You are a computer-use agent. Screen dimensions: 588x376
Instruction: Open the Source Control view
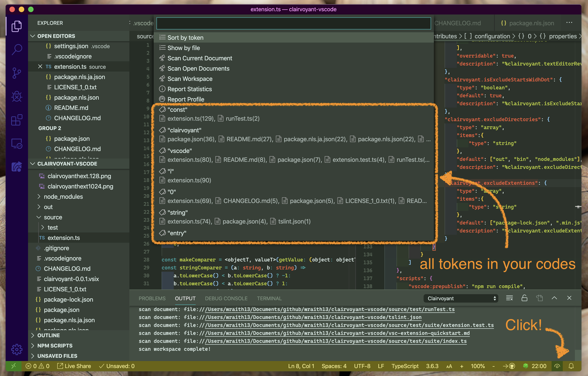tap(17, 73)
